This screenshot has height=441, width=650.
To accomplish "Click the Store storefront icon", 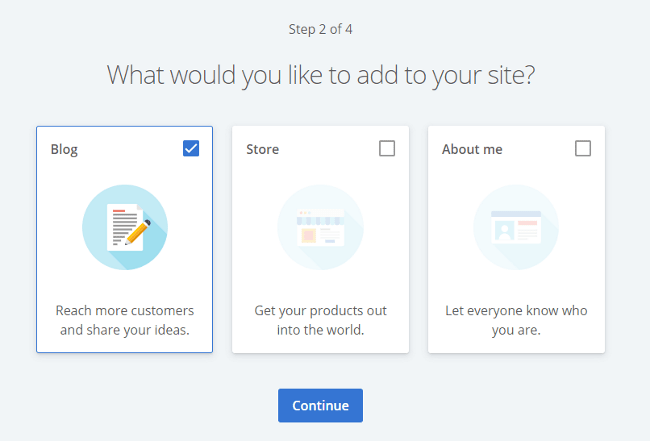I will tap(320, 227).
